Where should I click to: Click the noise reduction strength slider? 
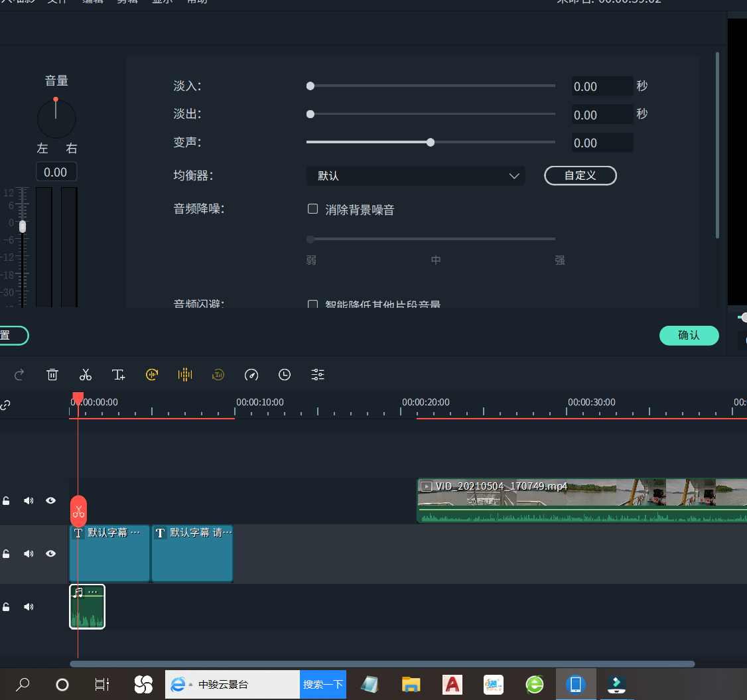coord(431,239)
